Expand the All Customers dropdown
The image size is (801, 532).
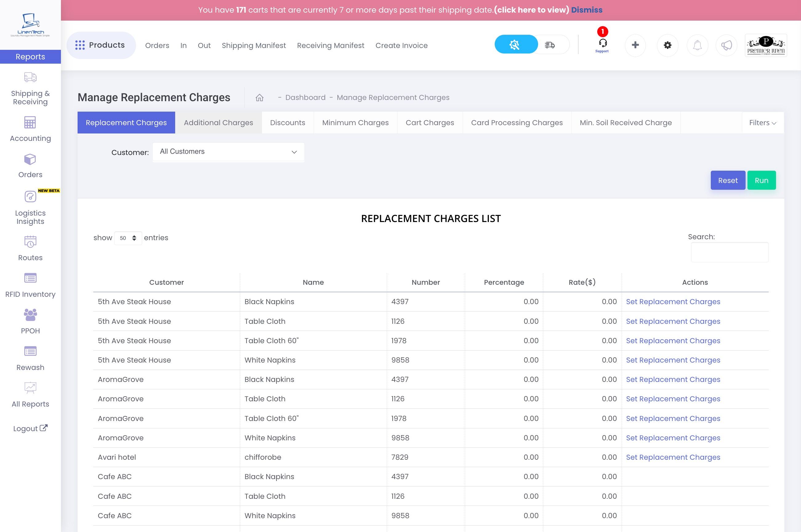tap(228, 152)
